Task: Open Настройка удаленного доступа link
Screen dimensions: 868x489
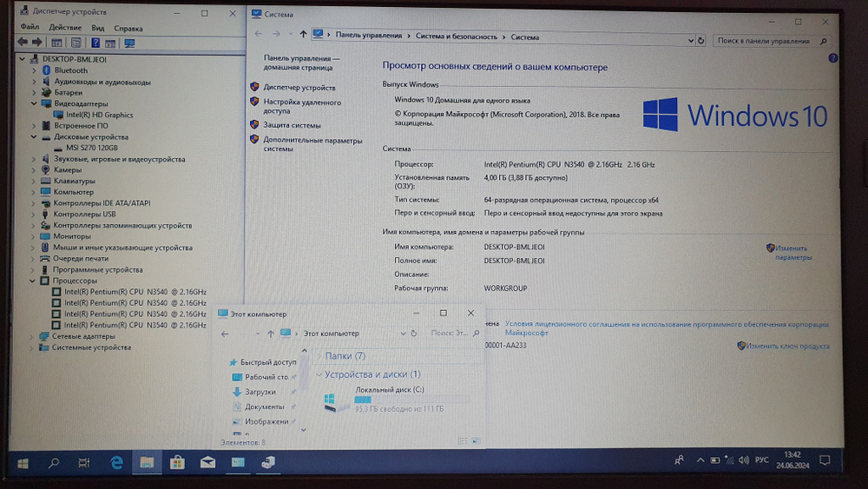Action: [302, 106]
